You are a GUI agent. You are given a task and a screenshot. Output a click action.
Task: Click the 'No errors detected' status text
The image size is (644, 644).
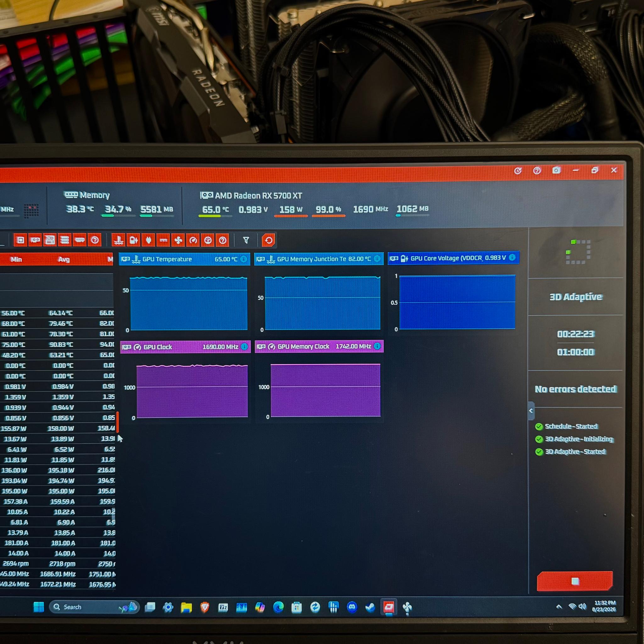click(x=576, y=389)
